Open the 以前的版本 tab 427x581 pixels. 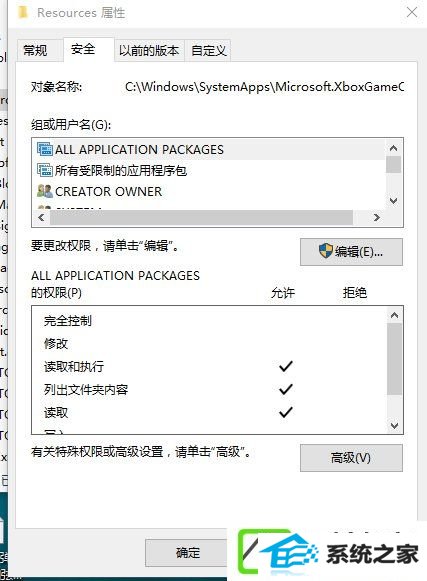[x=149, y=50]
